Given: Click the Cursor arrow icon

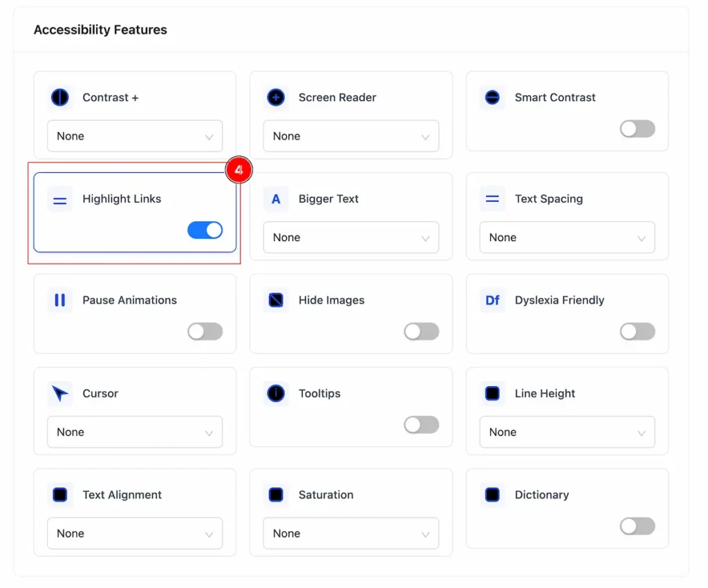Looking at the screenshot, I should (x=60, y=394).
